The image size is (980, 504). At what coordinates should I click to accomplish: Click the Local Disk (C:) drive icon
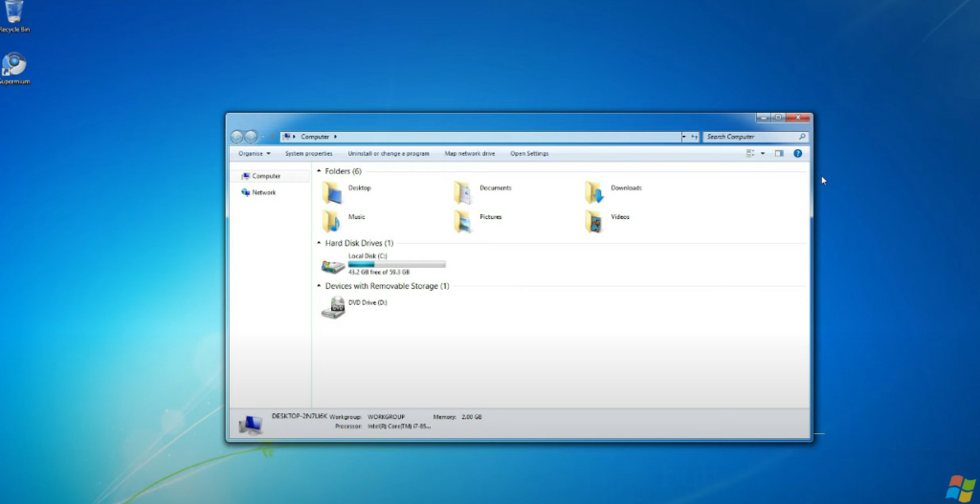click(333, 265)
